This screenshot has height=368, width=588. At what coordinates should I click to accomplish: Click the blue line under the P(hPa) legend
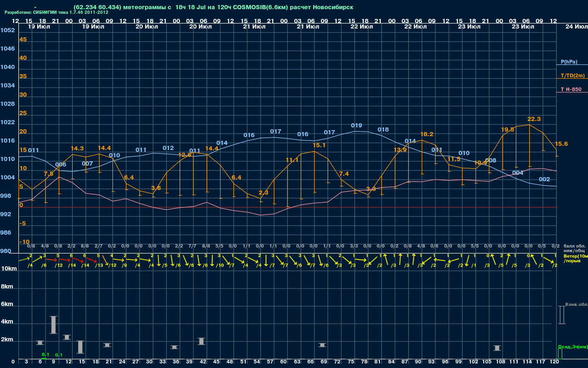(572, 65)
